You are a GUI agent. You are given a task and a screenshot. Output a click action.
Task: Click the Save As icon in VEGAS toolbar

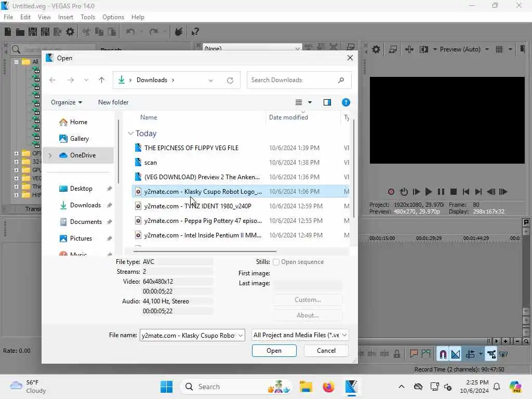45,32
